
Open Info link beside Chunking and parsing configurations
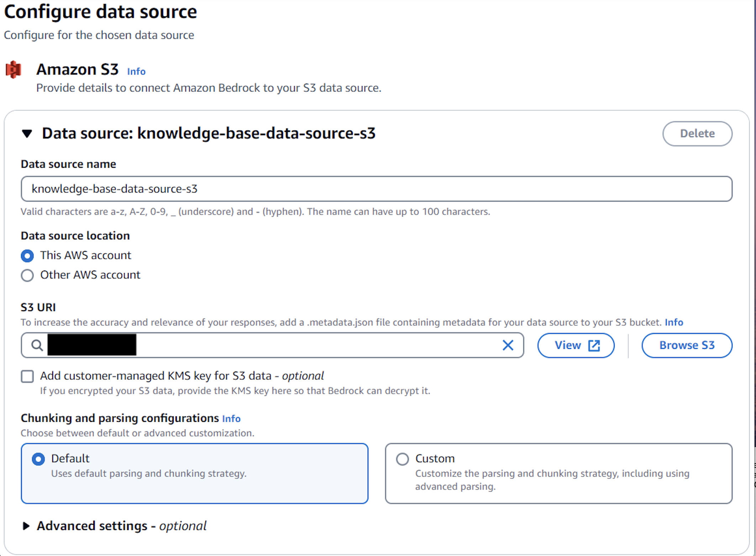point(231,419)
